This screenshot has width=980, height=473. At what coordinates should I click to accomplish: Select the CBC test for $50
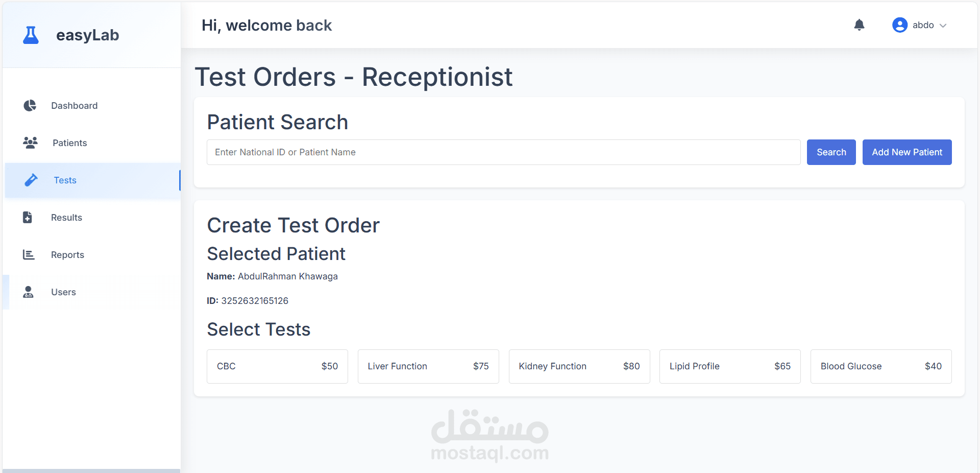point(277,366)
